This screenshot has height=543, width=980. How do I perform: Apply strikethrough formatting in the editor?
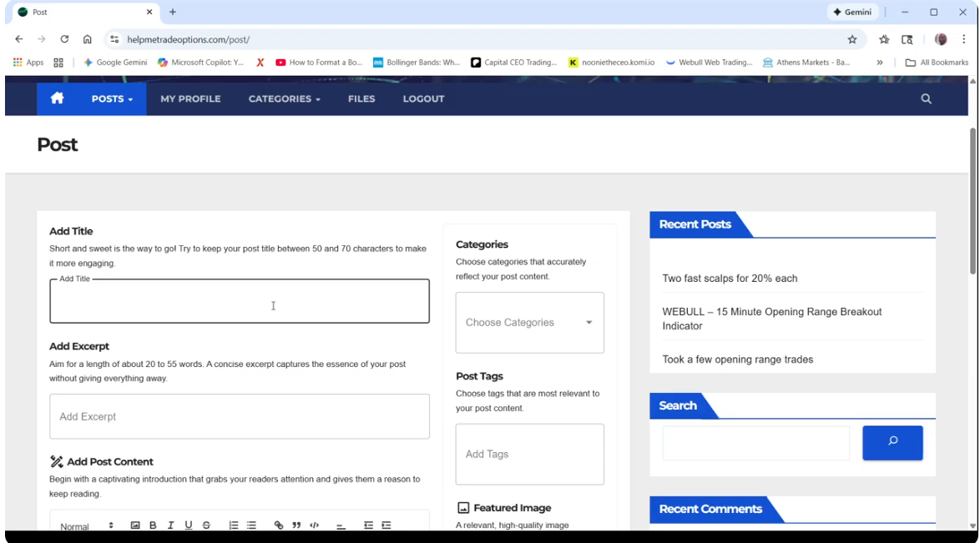(206, 525)
